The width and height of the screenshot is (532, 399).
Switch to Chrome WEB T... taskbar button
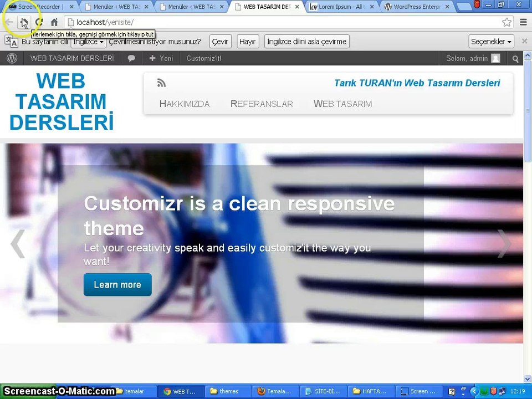180,391
